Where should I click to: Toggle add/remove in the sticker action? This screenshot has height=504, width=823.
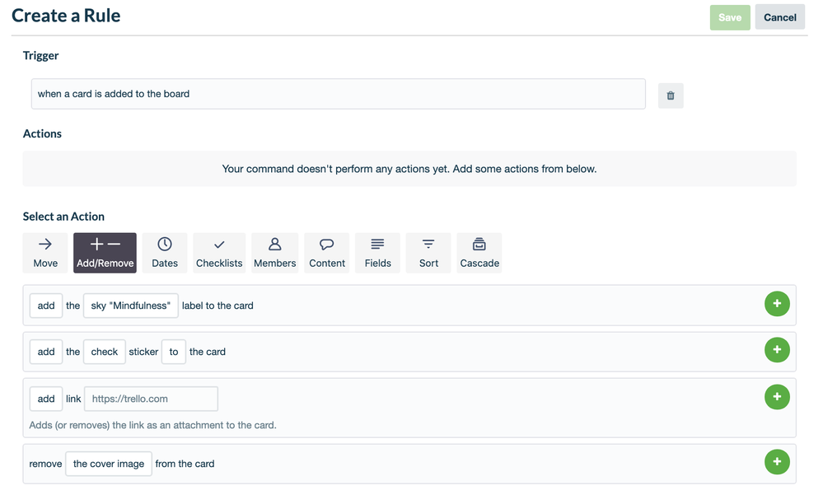tap(46, 352)
